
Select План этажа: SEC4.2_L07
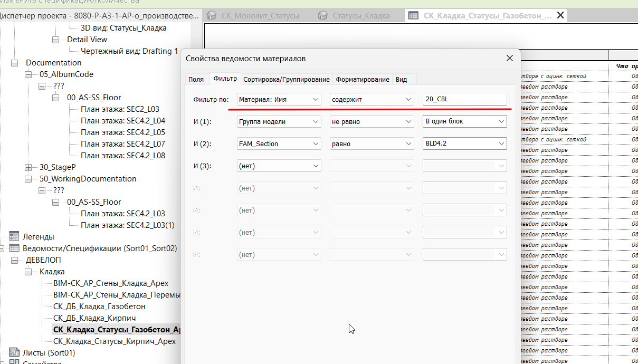click(123, 144)
